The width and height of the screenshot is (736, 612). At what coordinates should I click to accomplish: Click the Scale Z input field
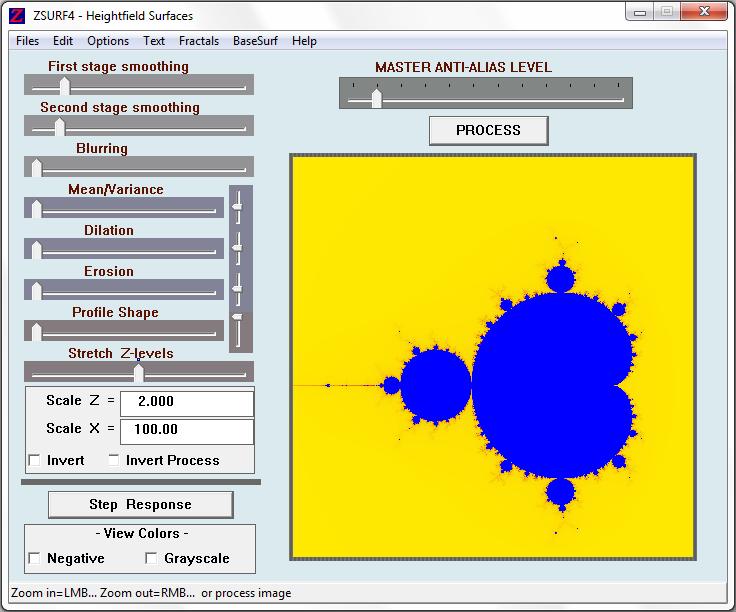[187, 403]
